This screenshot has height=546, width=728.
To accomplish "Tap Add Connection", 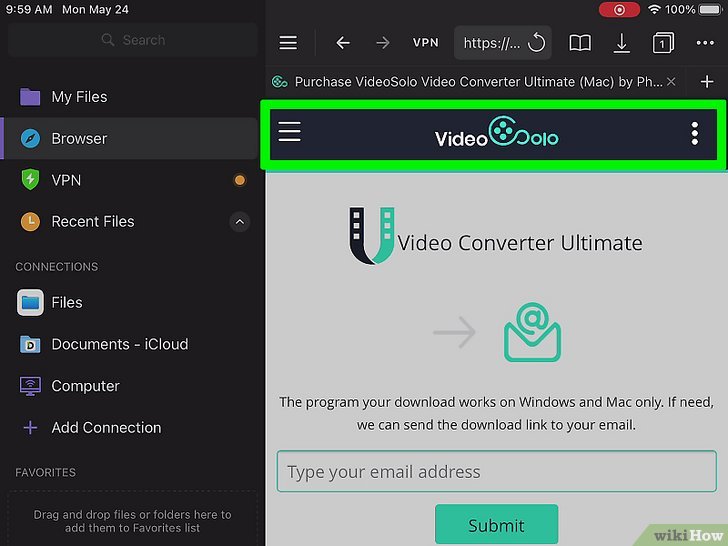I will click(130, 427).
